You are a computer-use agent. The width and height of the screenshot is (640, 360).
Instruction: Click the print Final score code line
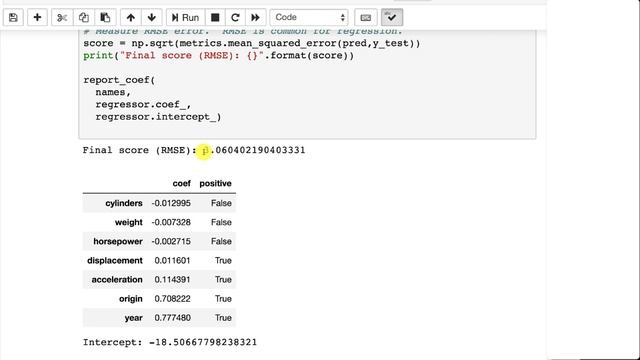click(218, 56)
